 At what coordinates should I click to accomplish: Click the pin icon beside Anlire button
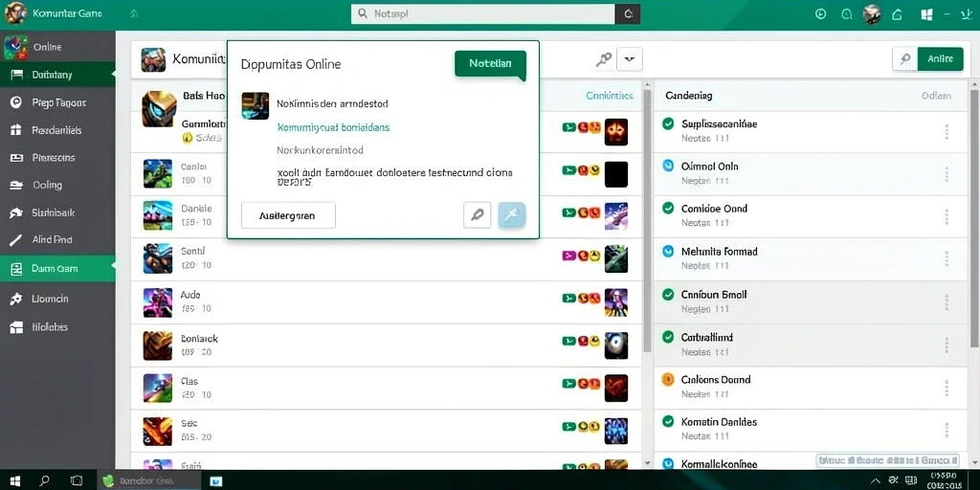pyautogui.click(x=904, y=58)
